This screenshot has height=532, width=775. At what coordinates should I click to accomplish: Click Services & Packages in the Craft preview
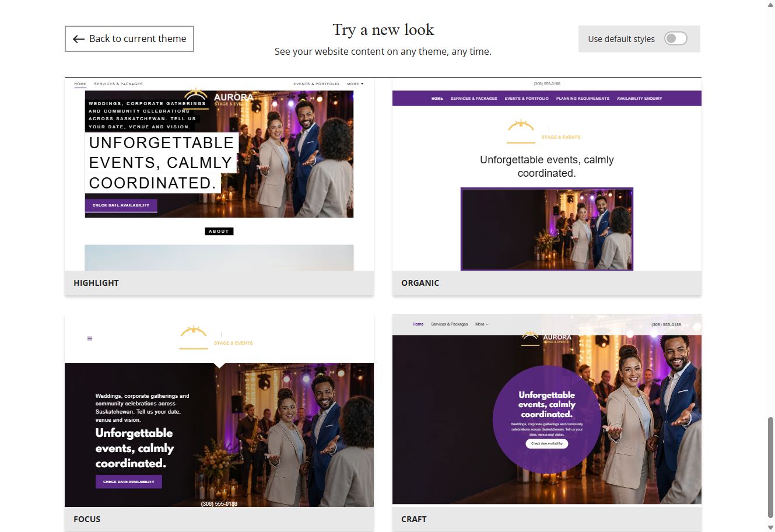[x=450, y=324]
